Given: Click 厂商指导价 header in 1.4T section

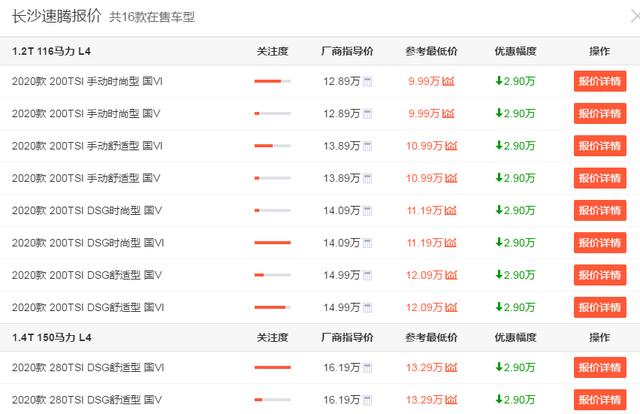Looking at the screenshot, I should pyautogui.click(x=347, y=338).
